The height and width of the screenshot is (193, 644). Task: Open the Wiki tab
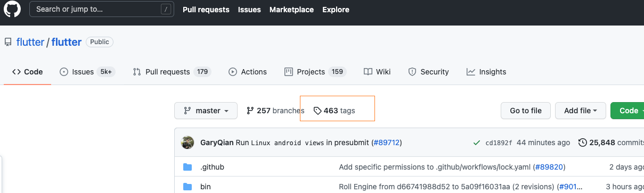click(377, 72)
